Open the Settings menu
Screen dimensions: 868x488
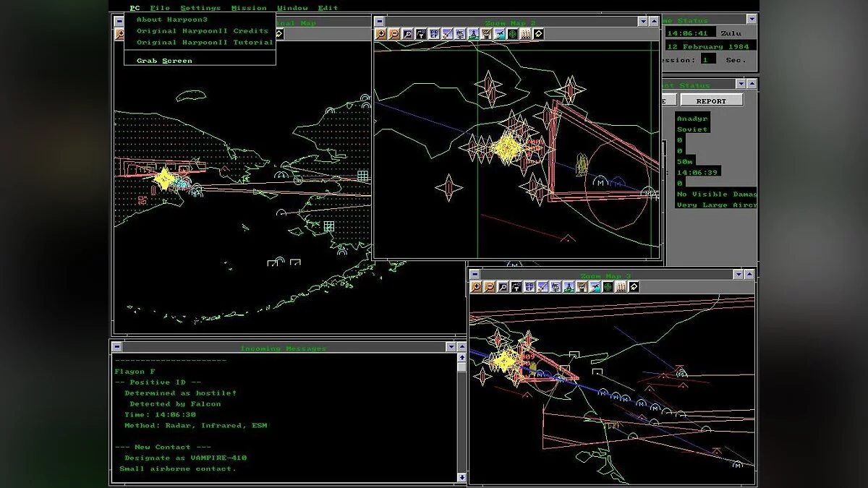tap(201, 8)
